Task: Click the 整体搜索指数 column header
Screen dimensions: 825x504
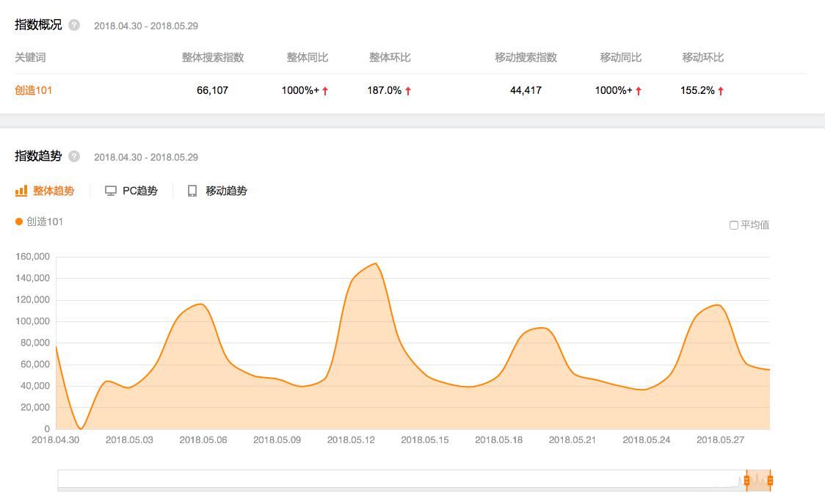Action: pos(213,57)
